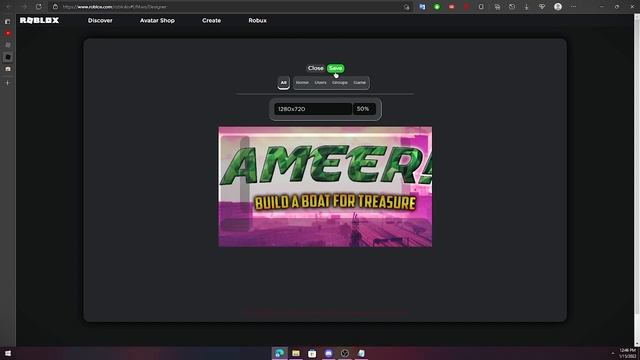The width and height of the screenshot is (640, 360).
Task: Switch to the sidebar tab below Roblox
Action: click(x=8, y=69)
